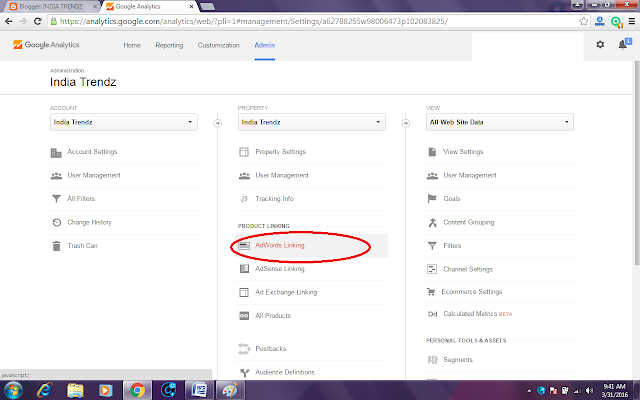This screenshot has height=400, width=640.
Task: Open File Explorer folder in taskbar
Action: (x=75, y=391)
